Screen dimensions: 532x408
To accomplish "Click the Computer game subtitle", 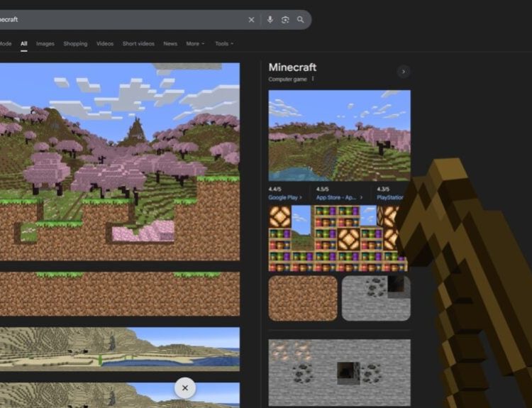I will (287, 79).
